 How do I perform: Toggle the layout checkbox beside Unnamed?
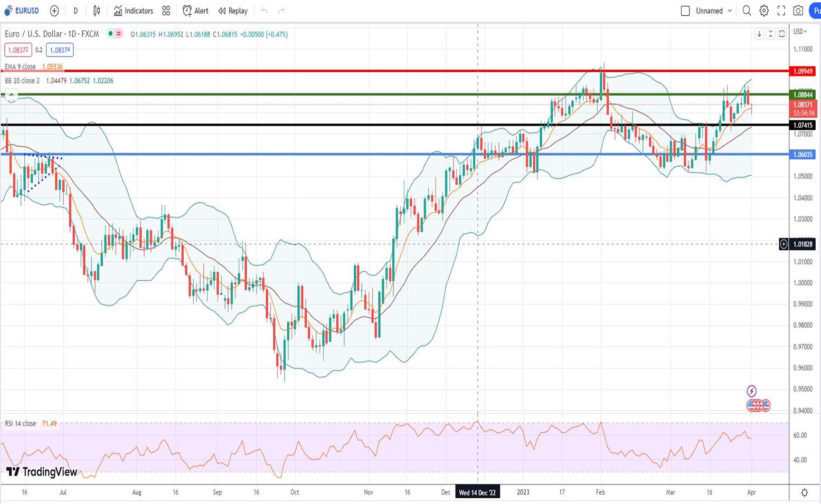[x=685, y=11]
